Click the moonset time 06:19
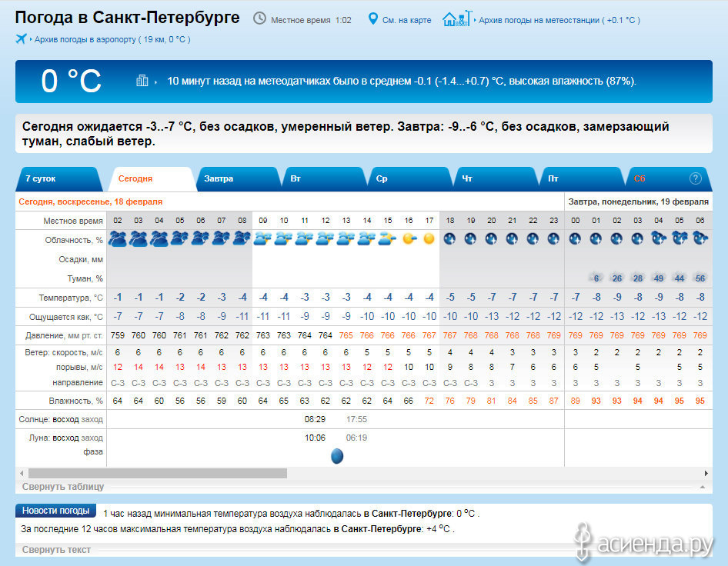Image resolution: width=728 pixels, height=566 pixels. point(356,438)
